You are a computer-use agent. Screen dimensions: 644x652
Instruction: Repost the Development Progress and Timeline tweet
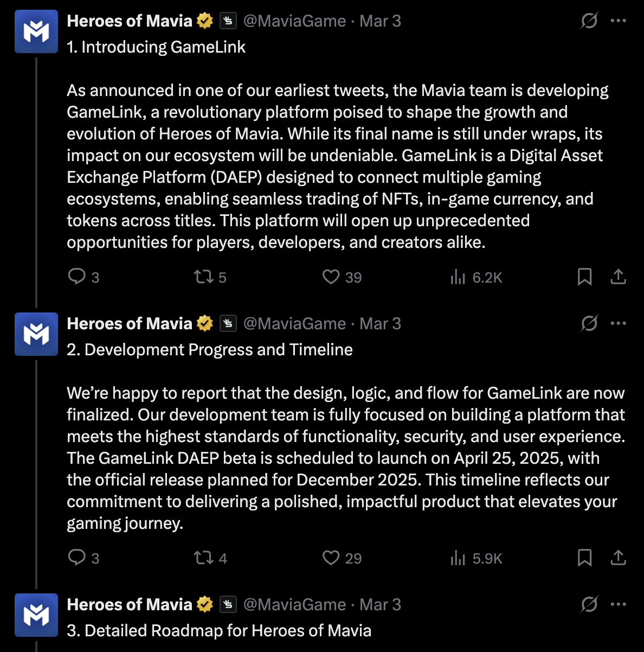pyautogui.click(x=204, y=558)
